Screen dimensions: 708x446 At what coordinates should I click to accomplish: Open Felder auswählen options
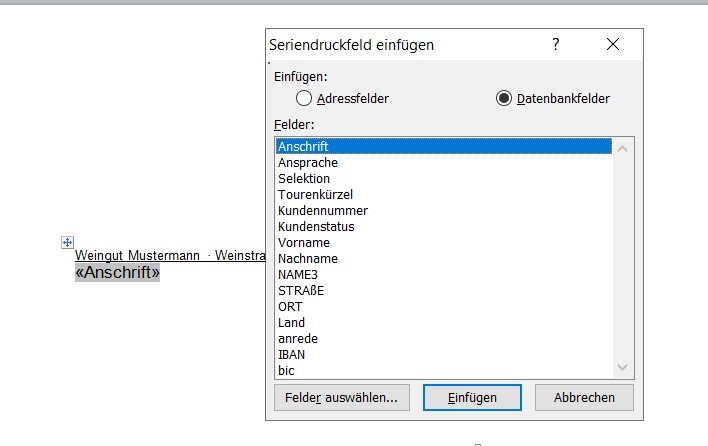341,397
